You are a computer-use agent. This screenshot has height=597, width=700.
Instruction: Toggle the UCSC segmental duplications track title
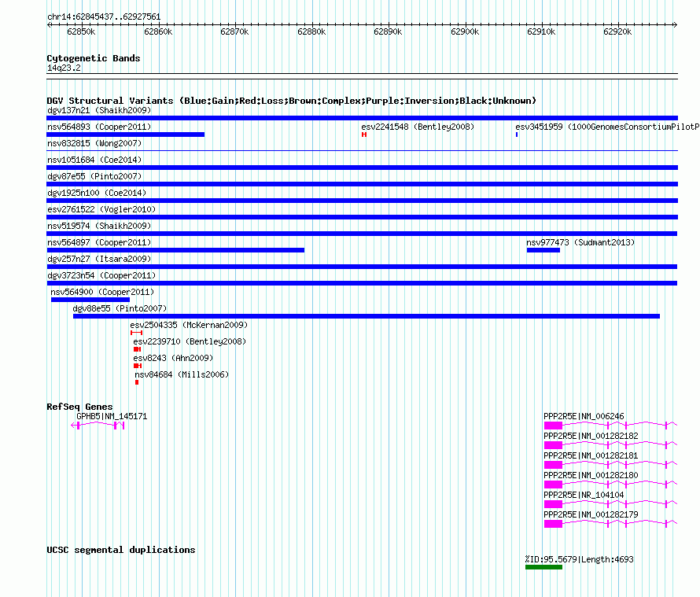pos(121,550)
